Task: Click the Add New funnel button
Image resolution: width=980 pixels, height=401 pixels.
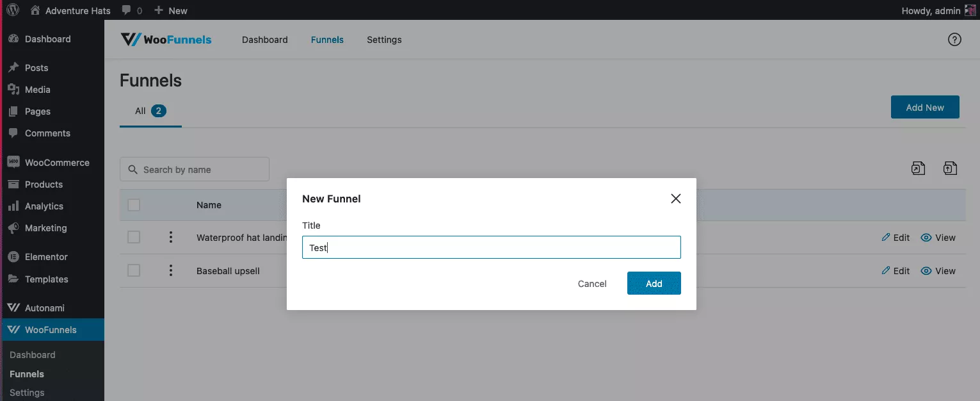Action: (925, 108)
